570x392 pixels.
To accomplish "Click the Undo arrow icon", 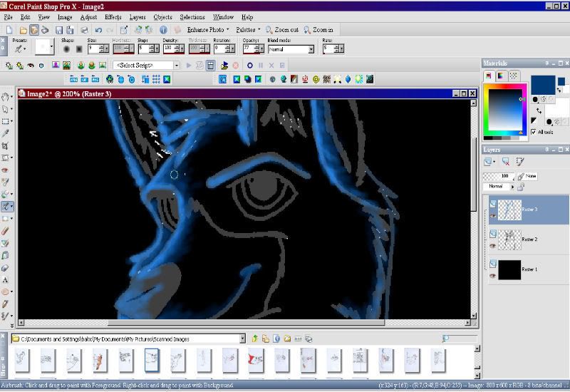I will click(98, 30).
